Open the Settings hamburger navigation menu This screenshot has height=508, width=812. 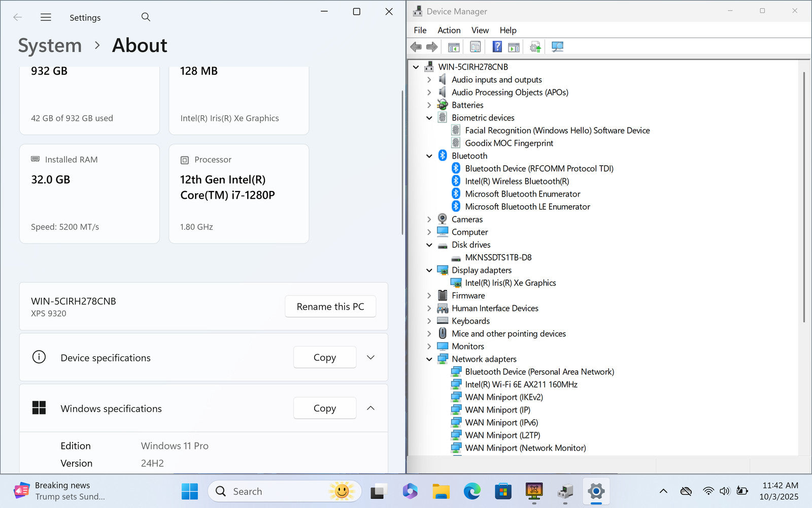click(x=46, y=17)
